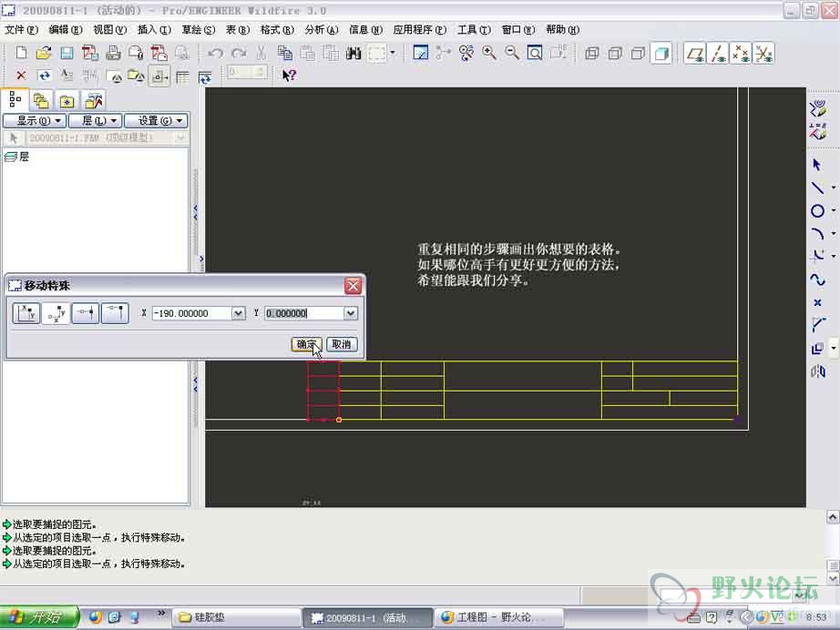This screenshot has height=630, width=840.
Task: Toggle shaded display mode
Action: pyautogui.click(x=661, y=53)
